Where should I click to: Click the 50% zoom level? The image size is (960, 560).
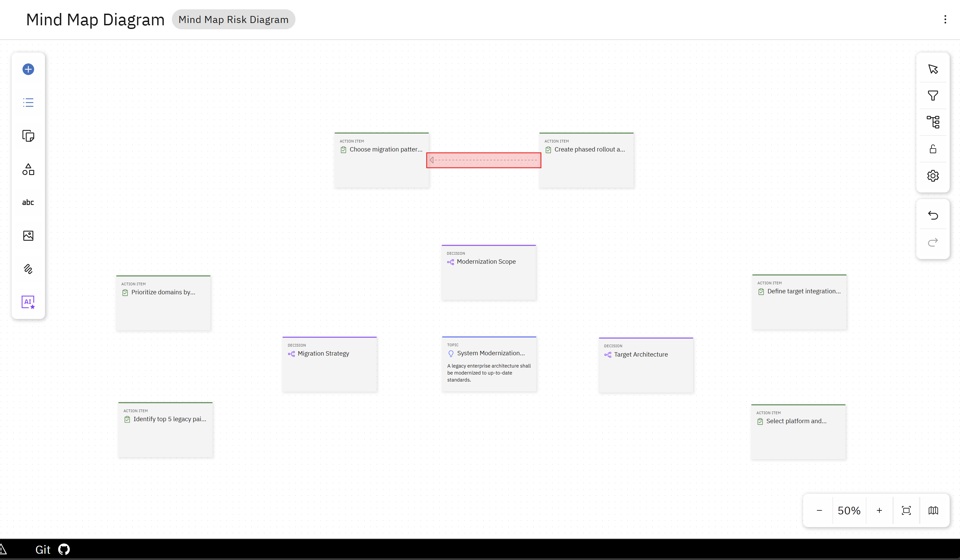[x=849, y=510]
